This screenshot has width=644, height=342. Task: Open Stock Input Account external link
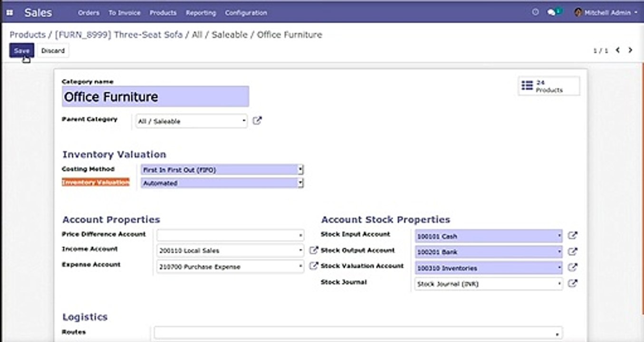(x=573, y=236)
